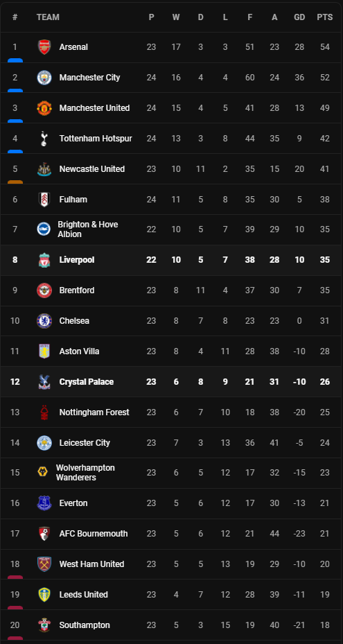Click the Southampton crest icon
Screen dimensions: 343x644
[x=44, y=625]
